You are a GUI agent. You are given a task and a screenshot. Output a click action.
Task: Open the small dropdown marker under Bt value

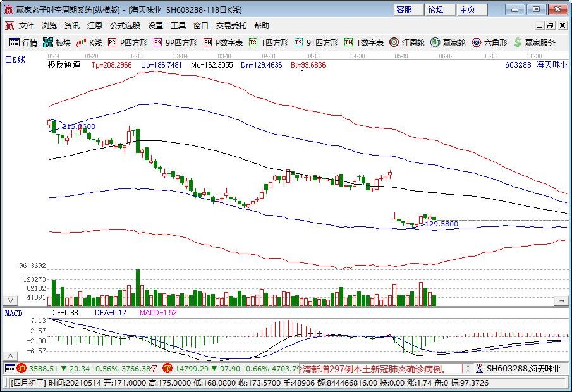[x=301, y=70]
